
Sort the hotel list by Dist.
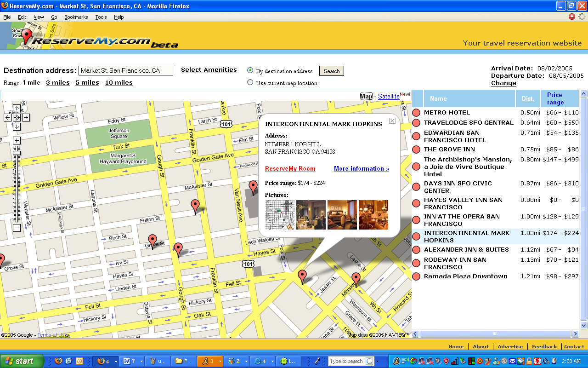[528, 99]
